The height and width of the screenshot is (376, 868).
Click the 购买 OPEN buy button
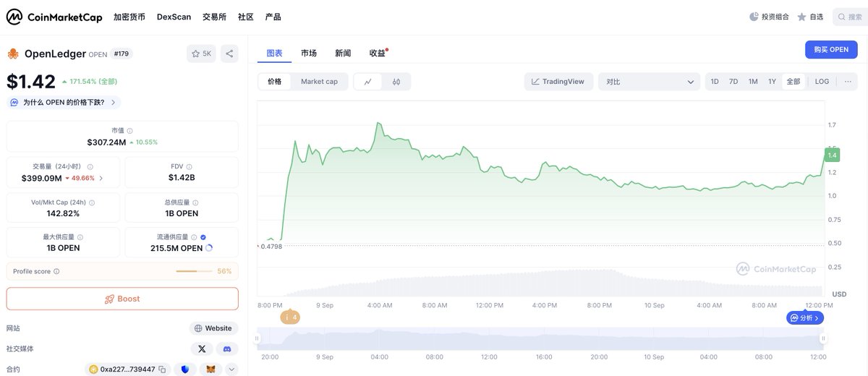[x=830, y=50]
